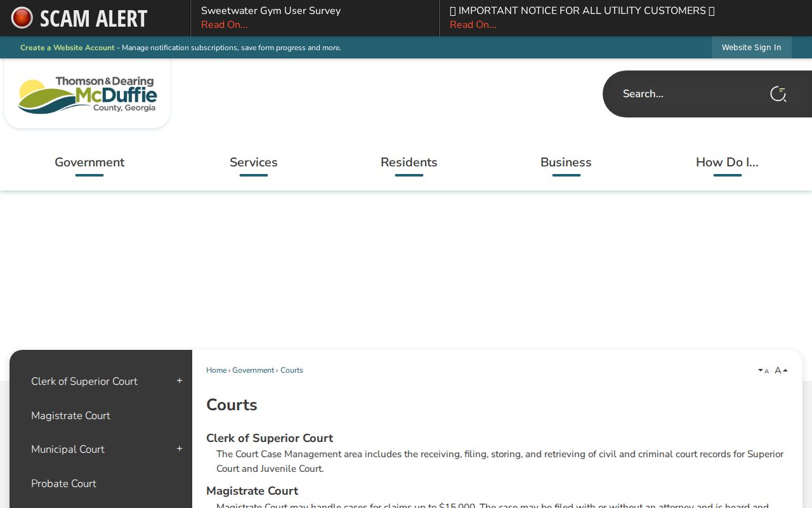This screenshot has height=508, width=812.
Task: Click Courts in the breadcrumb
Action: click(292, 370)
